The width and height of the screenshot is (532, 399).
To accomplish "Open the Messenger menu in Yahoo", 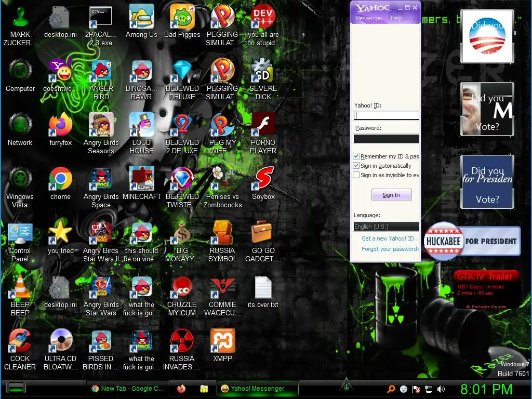I will tap(368, 18).
